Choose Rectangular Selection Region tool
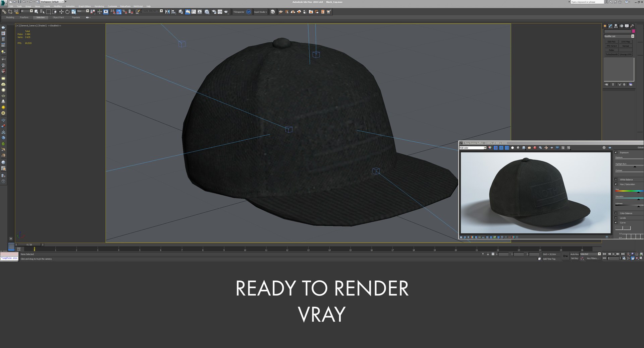The image size is (644, 348). click(x=49, y=12)
